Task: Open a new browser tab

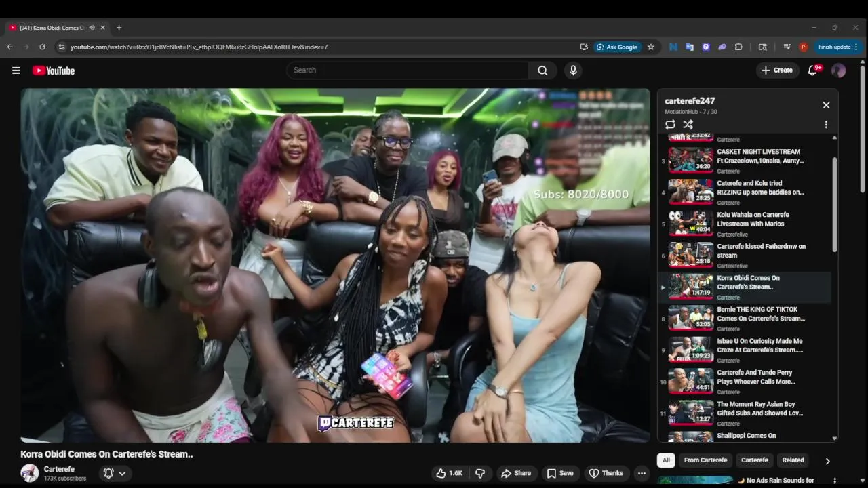Action: [x=119, y=28]
